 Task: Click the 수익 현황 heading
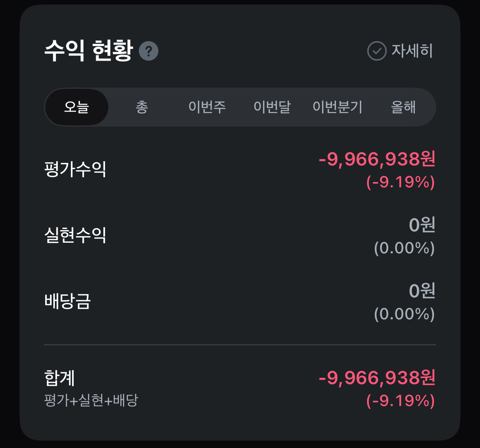point(89,51)
